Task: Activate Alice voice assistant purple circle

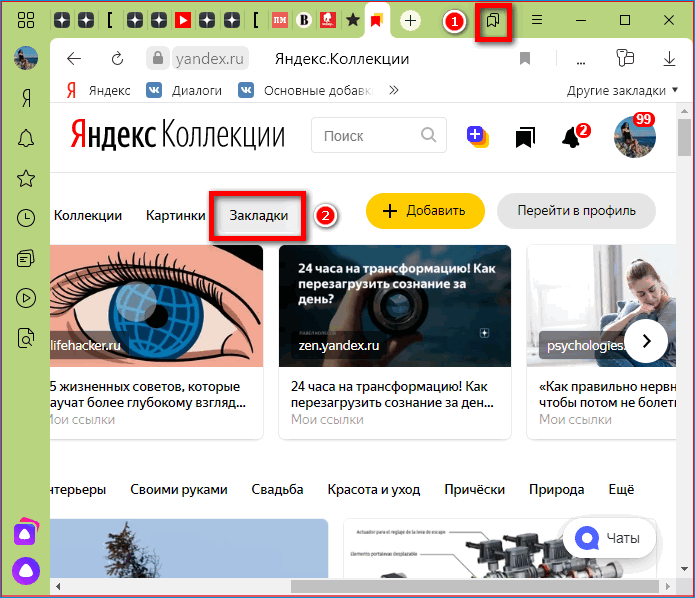Action: click(x=26, y=571)
